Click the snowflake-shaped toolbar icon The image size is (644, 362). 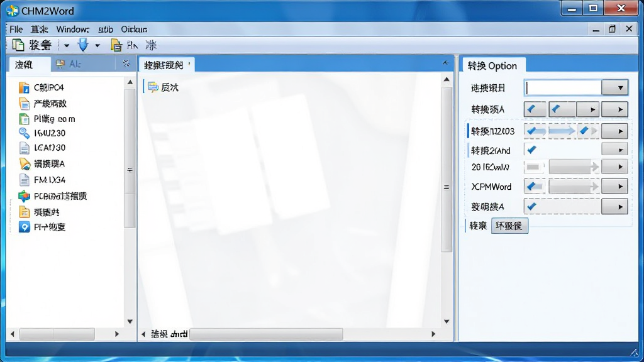pos(151,45)
